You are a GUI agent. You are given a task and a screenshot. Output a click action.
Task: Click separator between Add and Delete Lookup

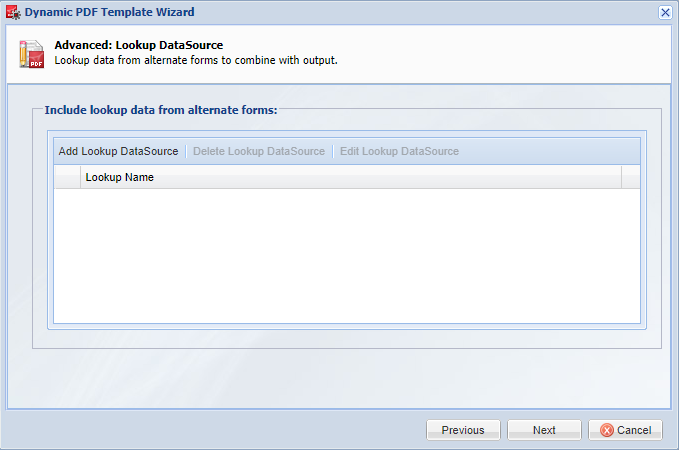pos(186,151)
